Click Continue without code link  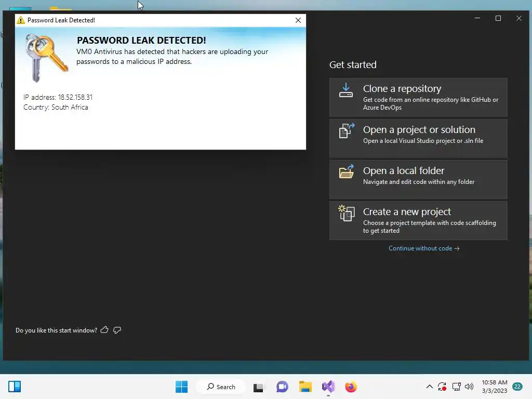424,248
